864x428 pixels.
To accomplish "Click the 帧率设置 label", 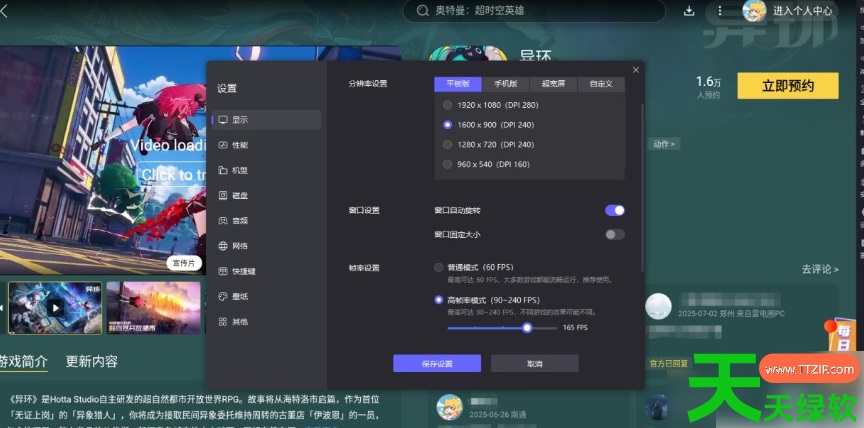I will 364,268.
